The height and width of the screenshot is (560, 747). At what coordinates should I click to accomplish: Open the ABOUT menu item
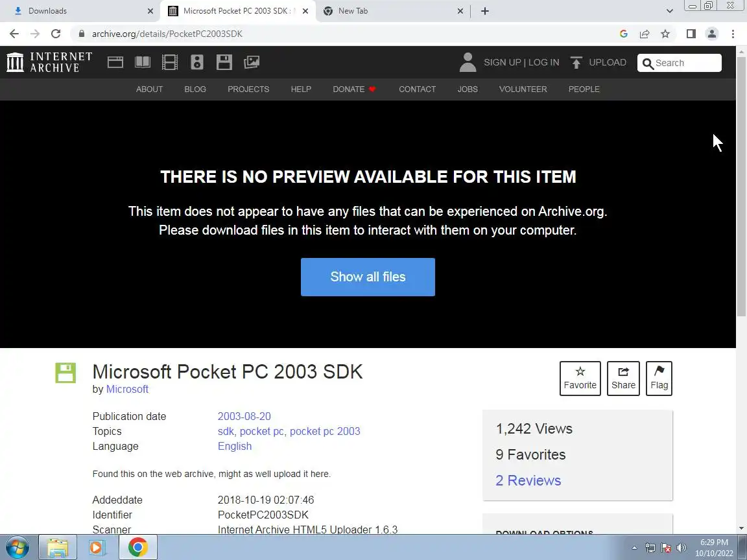click(150, 89)
